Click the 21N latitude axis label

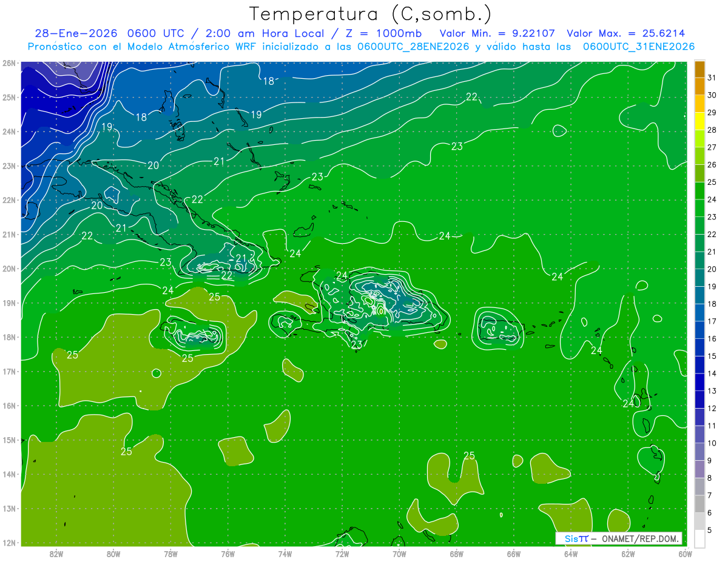tap(9, 234)
